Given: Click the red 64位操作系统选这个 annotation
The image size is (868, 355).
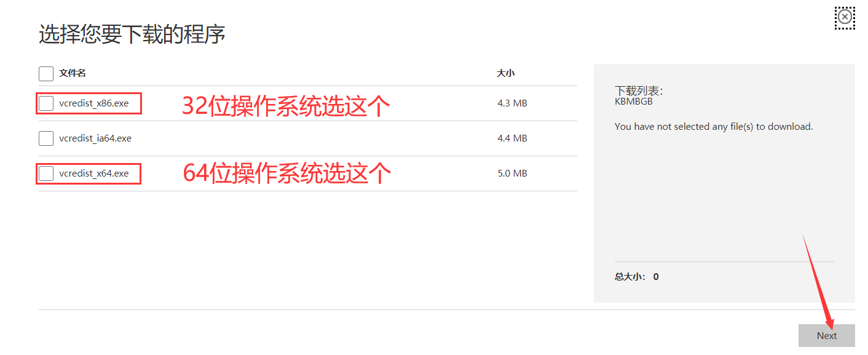Looking at the screenshot, I should (x=287, y=174).
